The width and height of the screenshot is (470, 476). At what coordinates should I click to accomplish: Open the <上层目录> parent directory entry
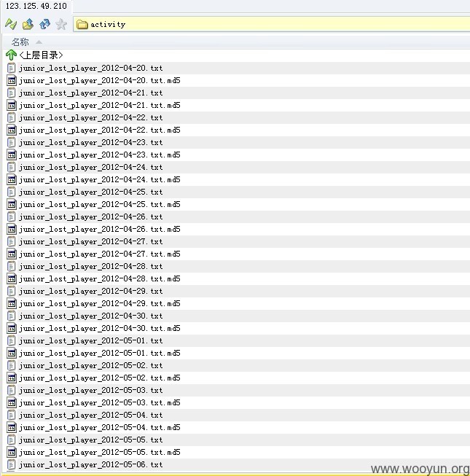click(41, 55)
